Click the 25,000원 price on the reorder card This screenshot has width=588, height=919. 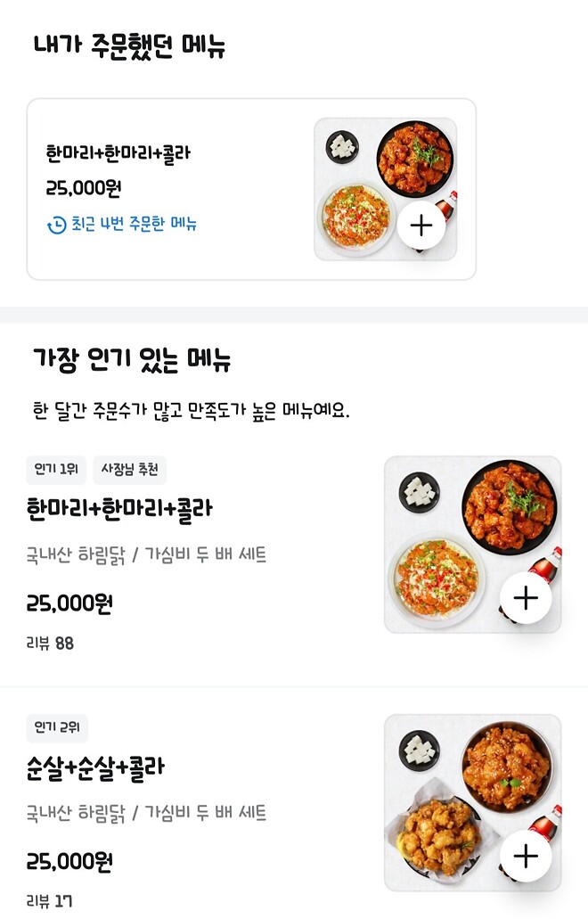coord(83,189)
